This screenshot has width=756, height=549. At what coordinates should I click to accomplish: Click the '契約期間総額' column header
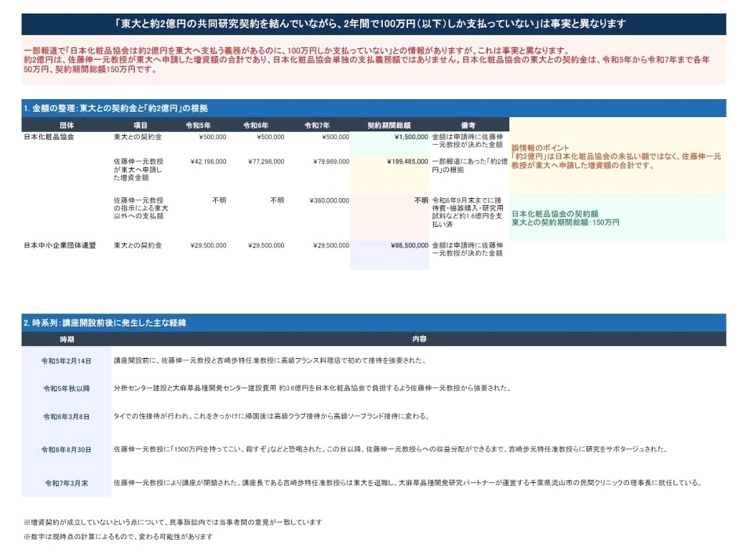(x=389, y=125)
